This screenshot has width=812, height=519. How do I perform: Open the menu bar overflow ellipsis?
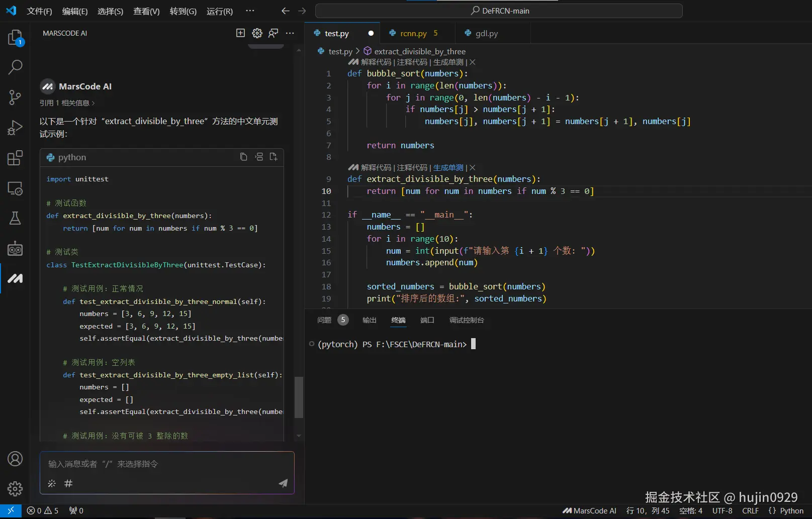[250, 11]
